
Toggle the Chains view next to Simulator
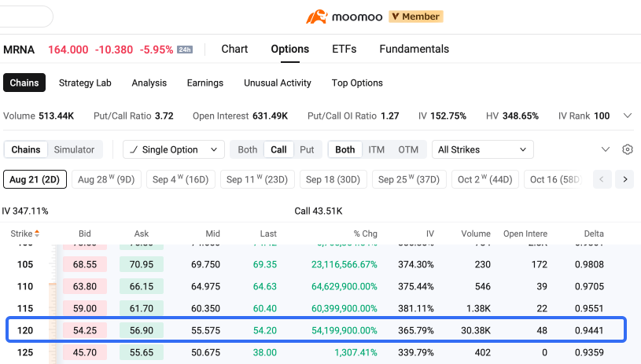click(x=26, y=149)
